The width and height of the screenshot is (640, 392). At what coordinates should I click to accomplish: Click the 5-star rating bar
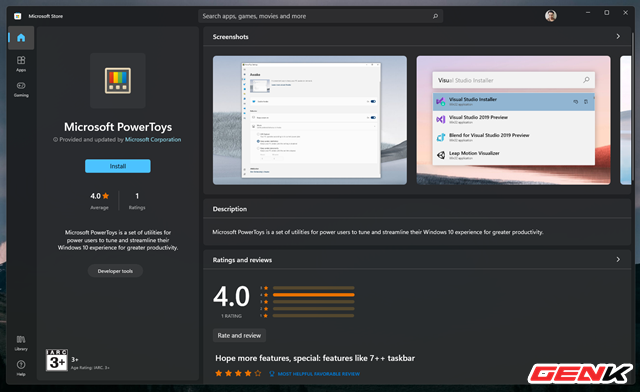click(313, 288)
